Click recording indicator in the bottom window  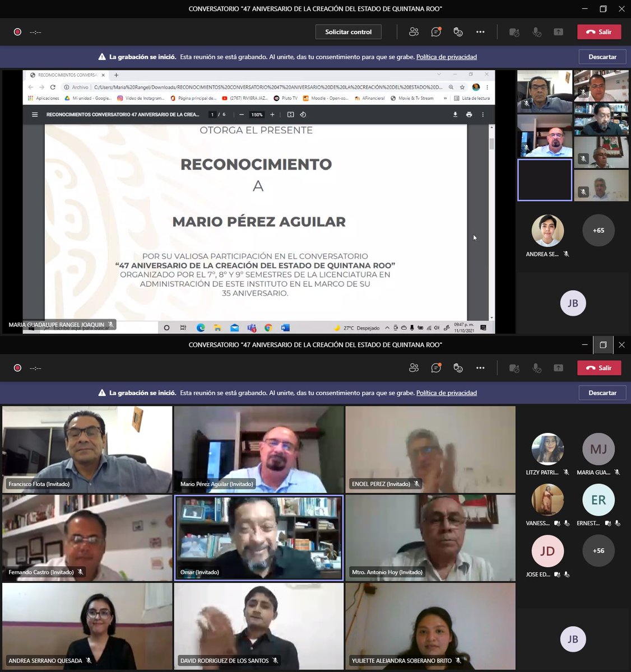[x=17, y=368]
